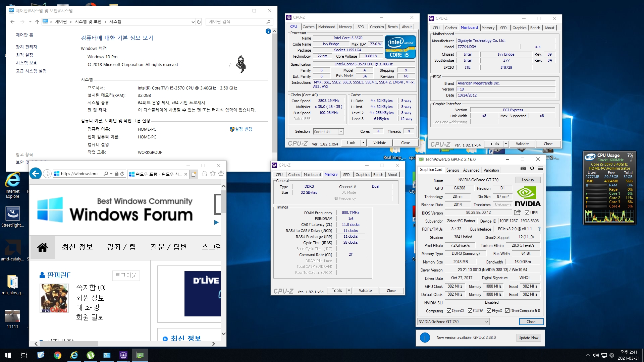Click Internet Explorer taskbar icon
Screen dimensions: 644x362
click(74, 355)
